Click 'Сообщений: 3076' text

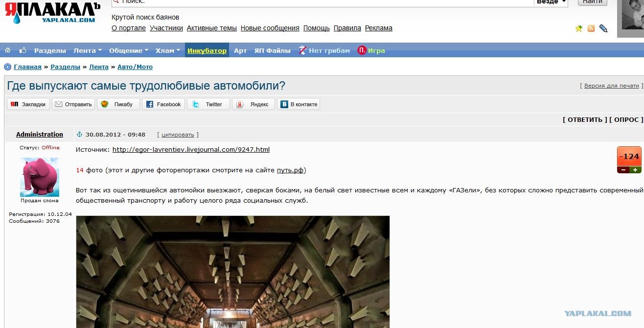[34, 221]
